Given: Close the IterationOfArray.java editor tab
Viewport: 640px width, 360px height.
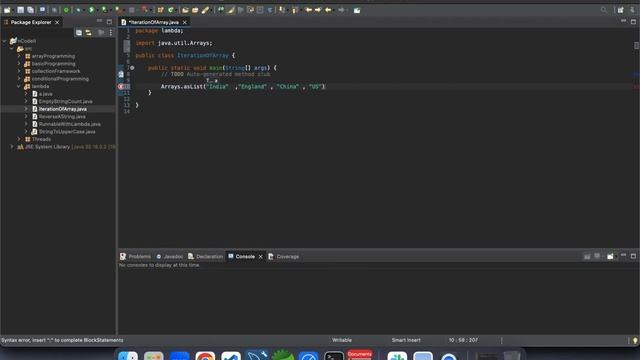Looking at the screenshot, I should pos(185,22).
